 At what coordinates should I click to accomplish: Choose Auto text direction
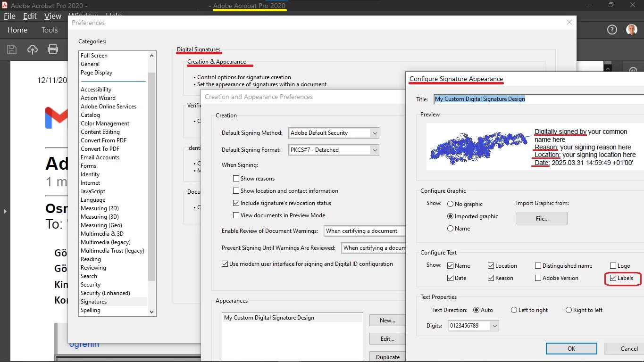[476, 310]
